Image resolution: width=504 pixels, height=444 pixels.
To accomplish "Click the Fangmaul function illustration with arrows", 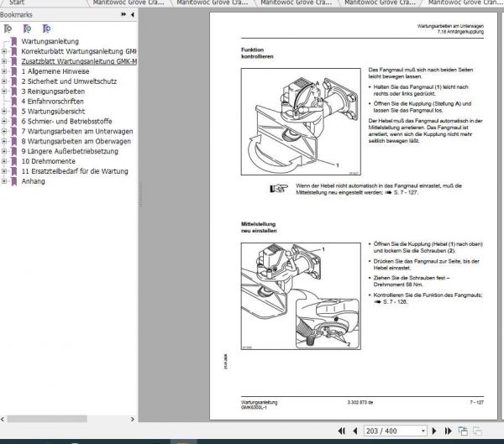I will [301, 122].
